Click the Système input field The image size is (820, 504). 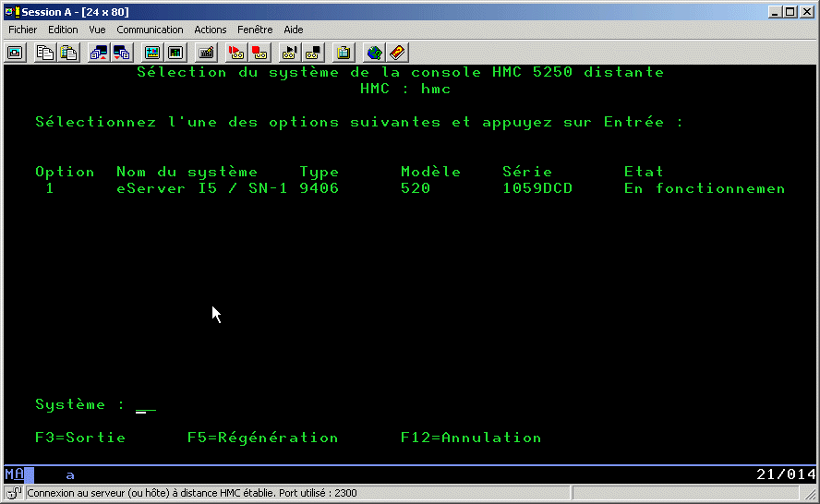point(145,405)
